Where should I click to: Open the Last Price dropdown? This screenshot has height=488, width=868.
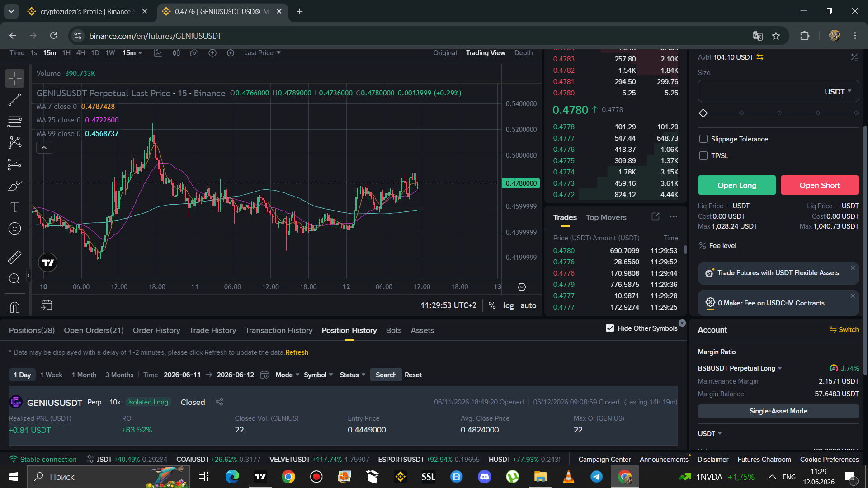click(x=262, y=53)
